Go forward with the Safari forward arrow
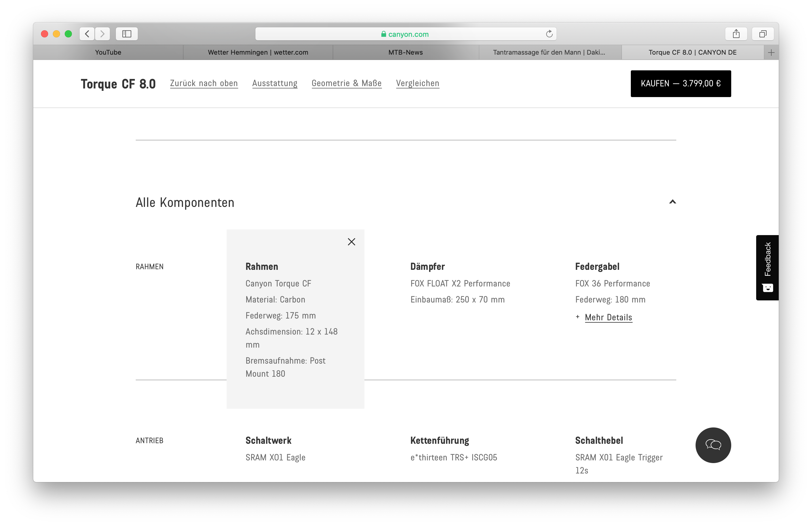 102,34
